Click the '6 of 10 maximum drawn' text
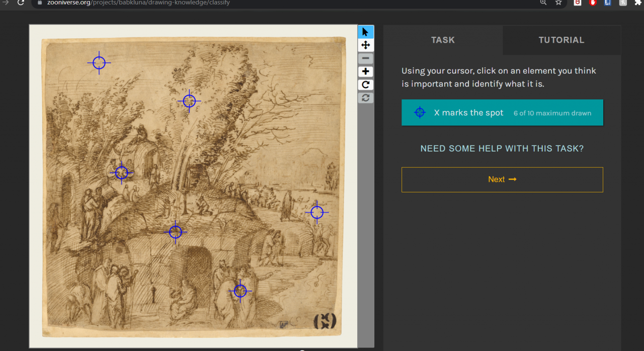 (x=552, y=113)
